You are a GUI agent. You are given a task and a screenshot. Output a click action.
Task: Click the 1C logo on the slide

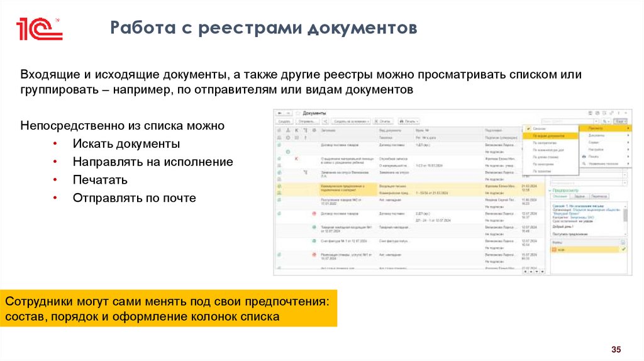point(40,29)
